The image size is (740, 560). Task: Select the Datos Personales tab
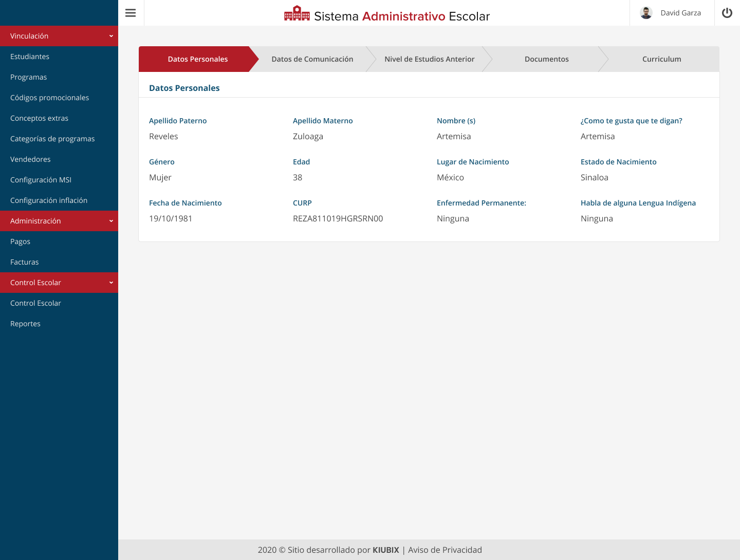point(197,59)
